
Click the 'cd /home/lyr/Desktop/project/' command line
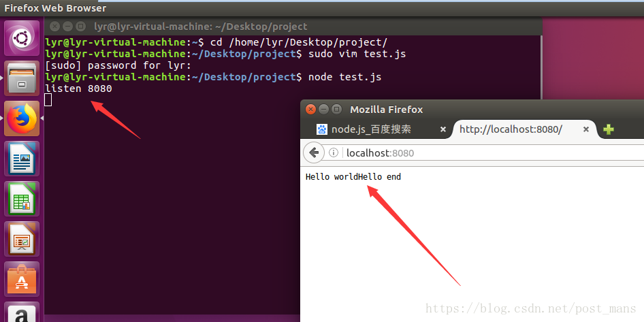click(299, 42)
